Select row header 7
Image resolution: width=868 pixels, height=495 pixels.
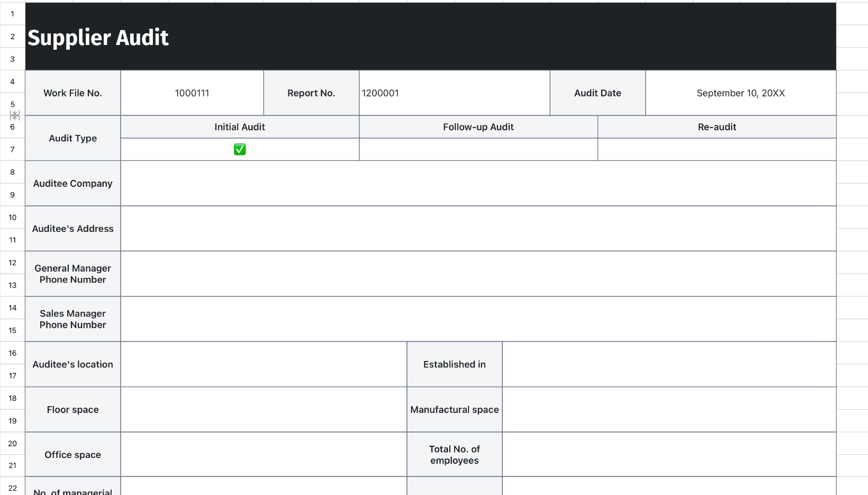pos(13,149)
